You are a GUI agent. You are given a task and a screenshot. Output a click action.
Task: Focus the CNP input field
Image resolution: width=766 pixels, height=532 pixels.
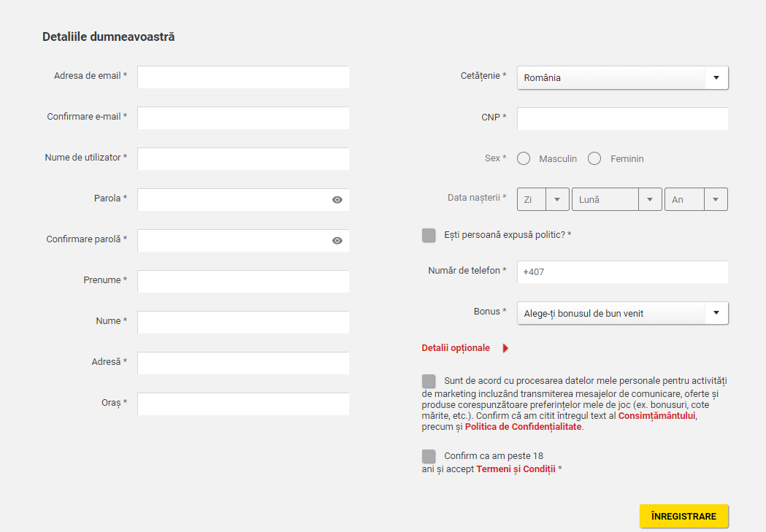tap(623, 119)
